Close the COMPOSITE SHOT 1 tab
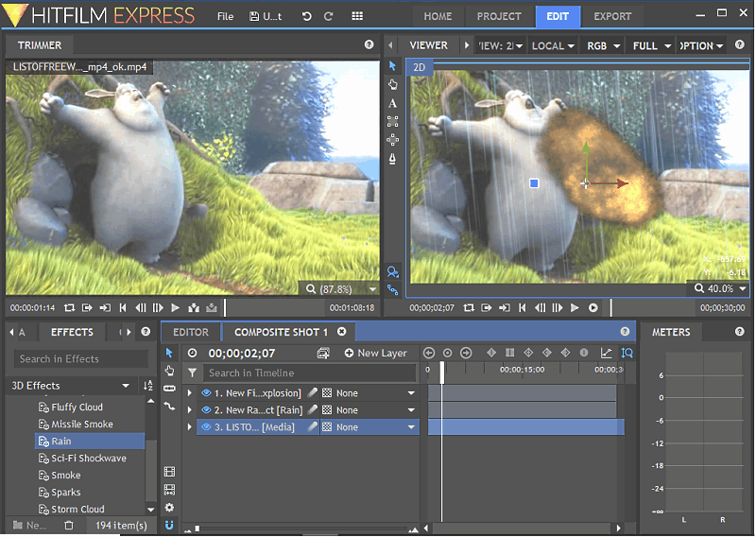 point(342,332)
